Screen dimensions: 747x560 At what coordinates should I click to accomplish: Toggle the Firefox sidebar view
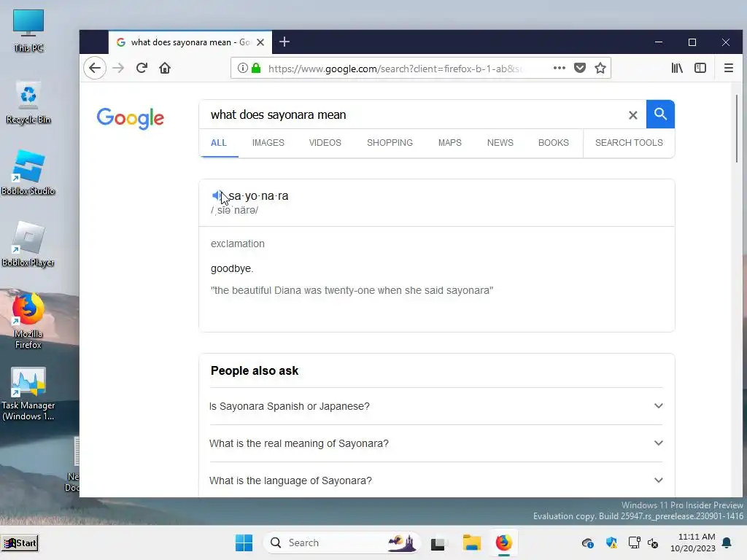tap(700, 68)
